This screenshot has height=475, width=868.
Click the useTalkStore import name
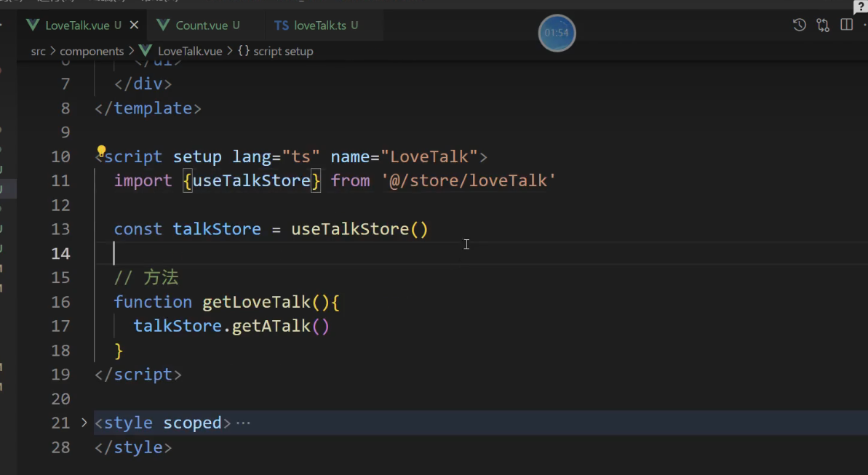point(251,180)
